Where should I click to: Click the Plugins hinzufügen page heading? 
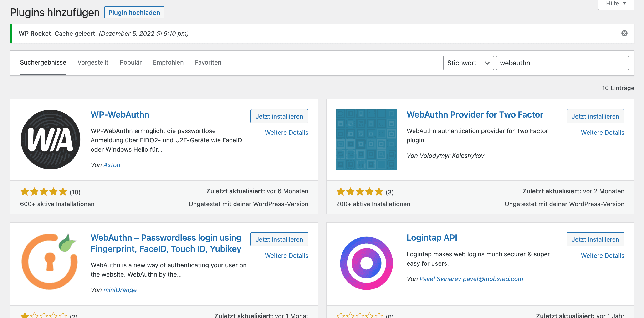point(55,12)
